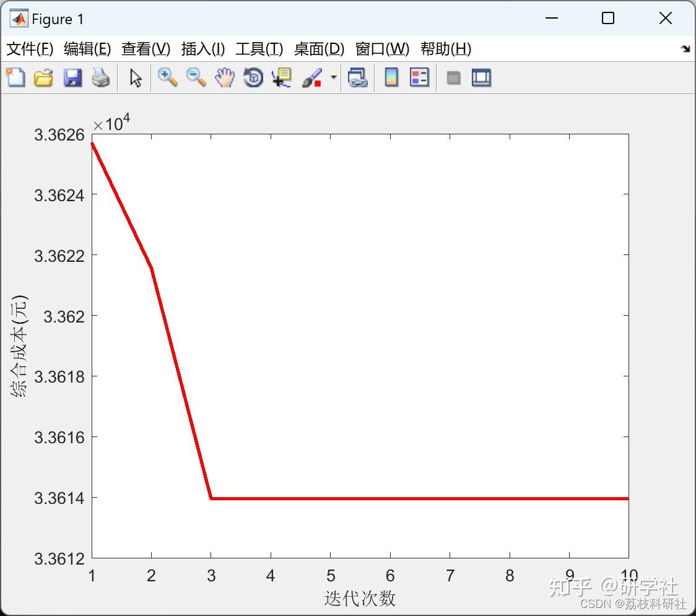Click the y-axis label 综合成本(元)
Viewport: 696px width, 616px height.
coord(19,346)
